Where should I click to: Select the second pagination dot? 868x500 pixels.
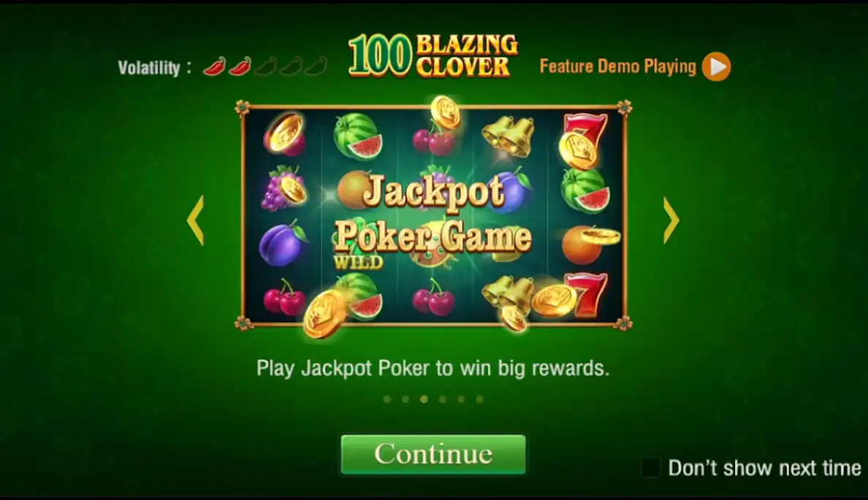406,399
